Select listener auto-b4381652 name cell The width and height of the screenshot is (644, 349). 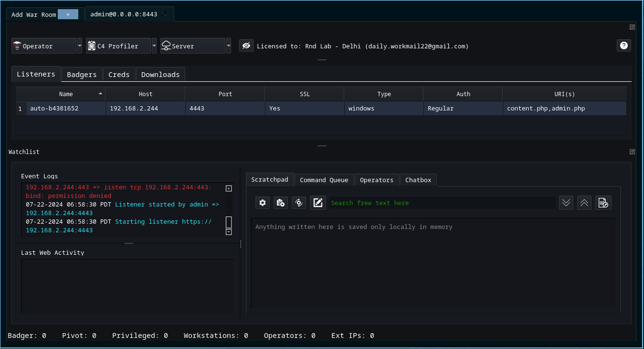click(66, 108)
